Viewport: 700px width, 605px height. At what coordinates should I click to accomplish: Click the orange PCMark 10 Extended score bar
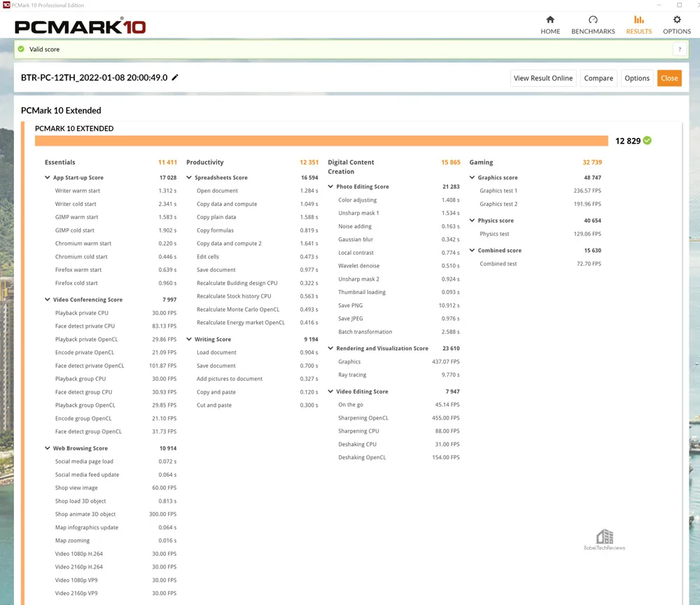[321, 141]
